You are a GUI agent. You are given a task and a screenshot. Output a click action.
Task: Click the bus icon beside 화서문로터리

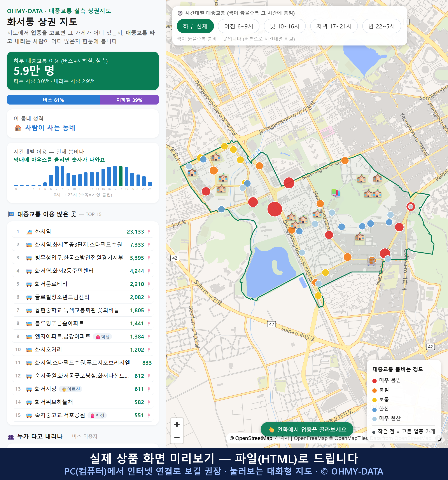pos(29,284)
